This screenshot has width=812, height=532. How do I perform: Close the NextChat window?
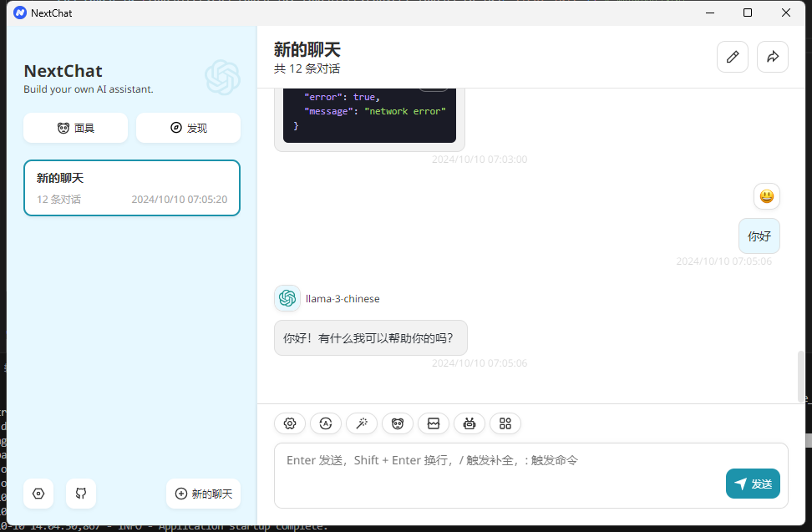786,13
